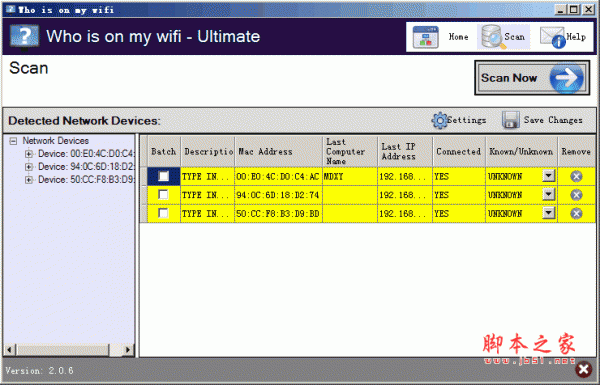The height and width of the screenshot is (385, 600).
Task: Minimize the Who is on my wifi window
Action: tap(561, 9)
